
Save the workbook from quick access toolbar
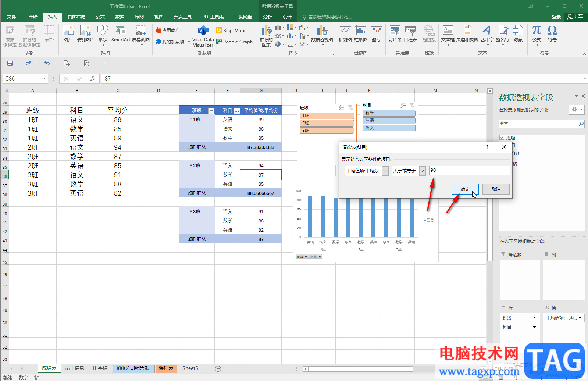[x=10, y=63]
